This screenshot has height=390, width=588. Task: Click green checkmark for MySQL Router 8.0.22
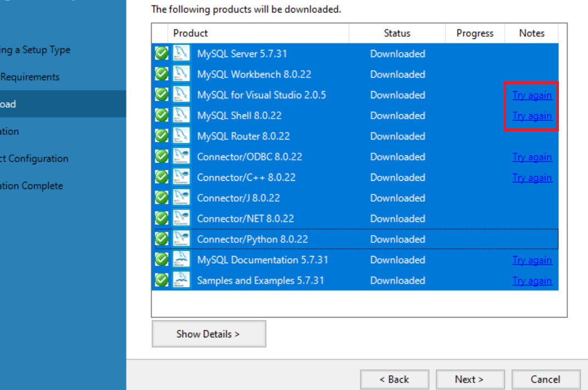(161, 136)
